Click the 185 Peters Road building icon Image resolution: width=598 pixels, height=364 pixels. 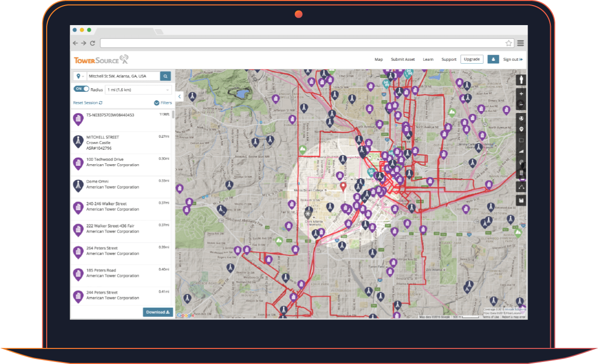point(78,275)
